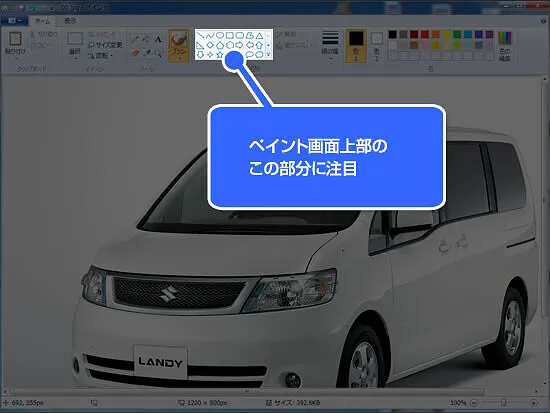
Task: Toggle active Color 2 box
Action: point(377,46)
